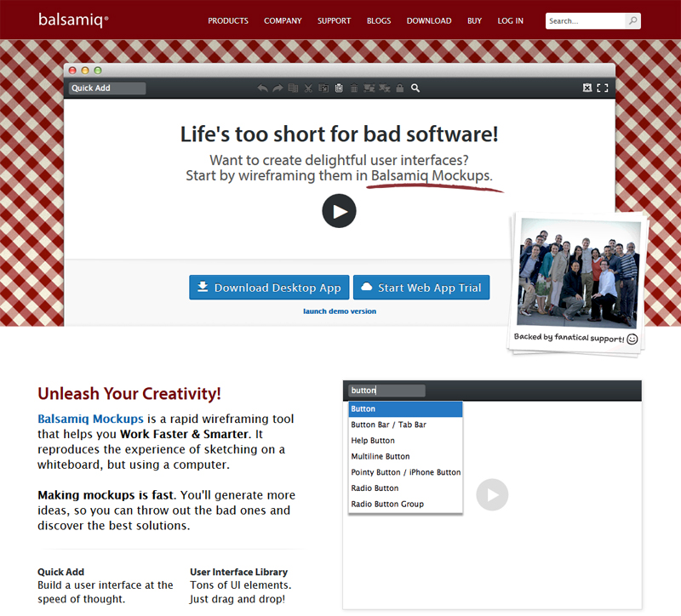Click the redo arrow in mockup toolbar
681x616 pixels.
[x=278, y=88]
